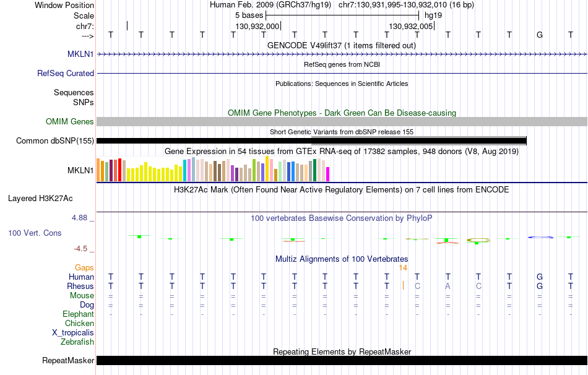
Task: Click the blue PhyloP logo above G
Action: tap(540, 237)
